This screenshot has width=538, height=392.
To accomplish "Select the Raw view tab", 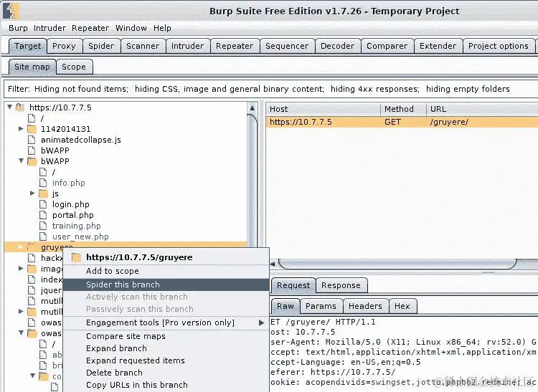I will tap(285, 306).
